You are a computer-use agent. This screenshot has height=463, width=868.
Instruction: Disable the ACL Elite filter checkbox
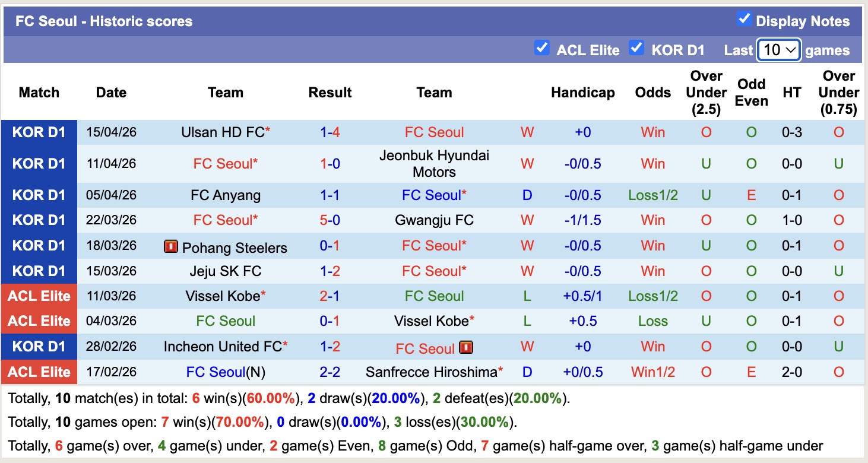[542, 49]
